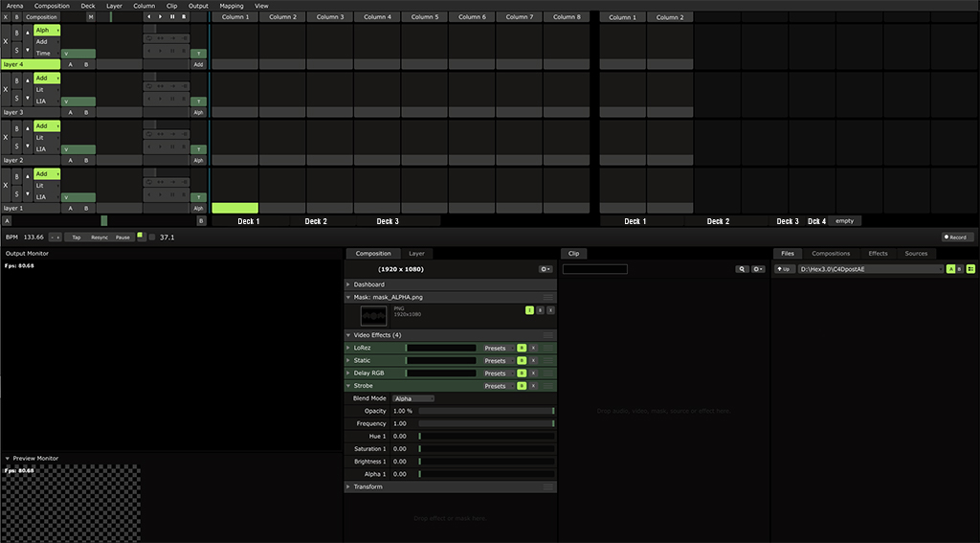Solo layer 1 with its S toggle

click(x=17, y=193)
